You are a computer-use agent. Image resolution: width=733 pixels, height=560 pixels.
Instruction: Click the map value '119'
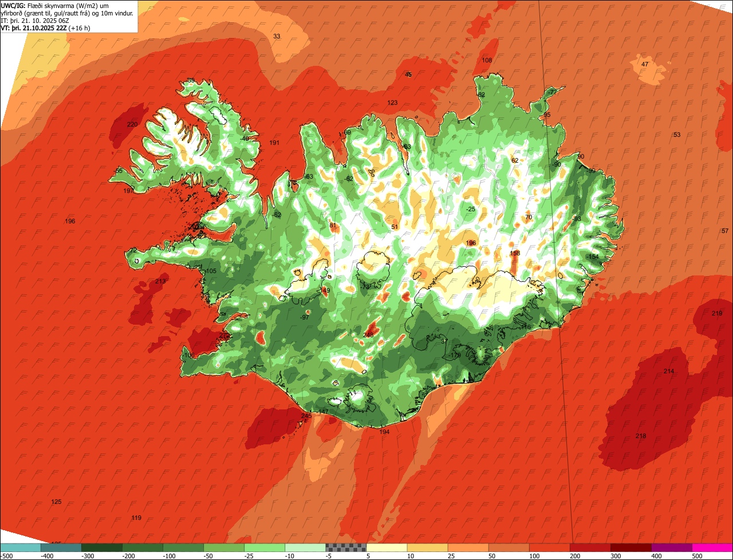[x=136, y=518]
